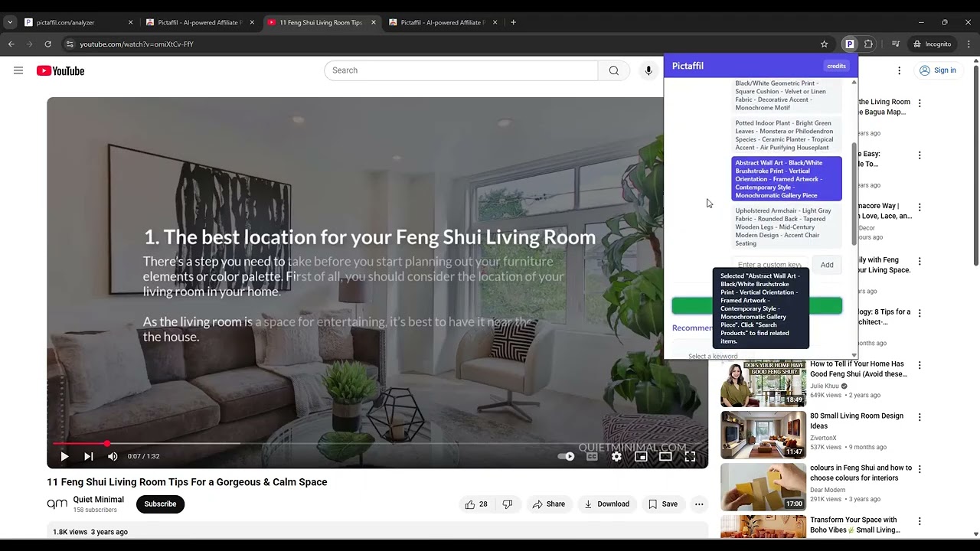Click the green Search Products button
Screen dimensions: 980x551
click(757, 305)
